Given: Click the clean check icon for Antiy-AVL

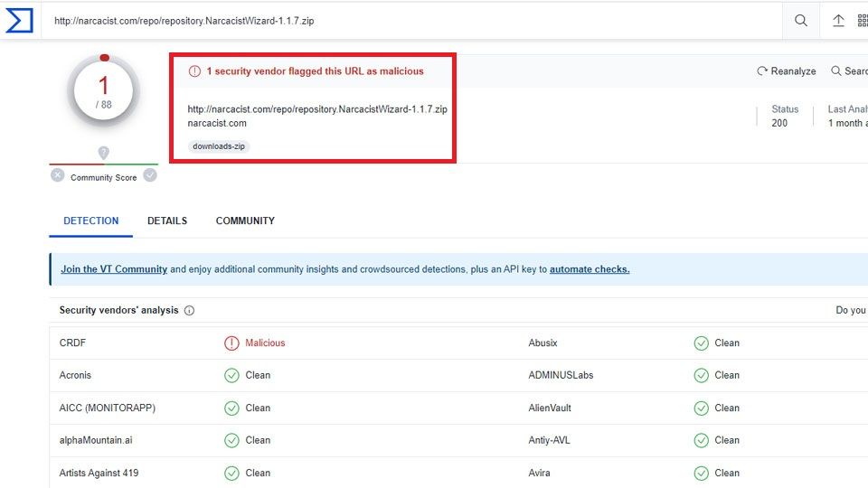Looking at the screenshot, I should point(701,440).
